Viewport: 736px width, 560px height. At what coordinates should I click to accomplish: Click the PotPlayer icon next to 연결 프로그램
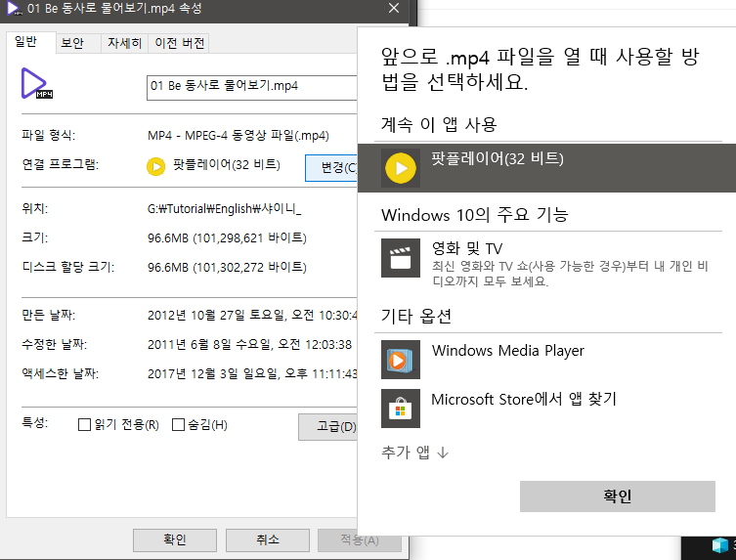point(155,166)
